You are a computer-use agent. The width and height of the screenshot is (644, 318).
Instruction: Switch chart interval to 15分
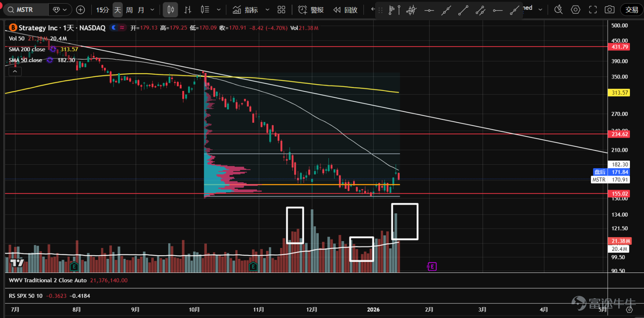(x=103, y=10)
